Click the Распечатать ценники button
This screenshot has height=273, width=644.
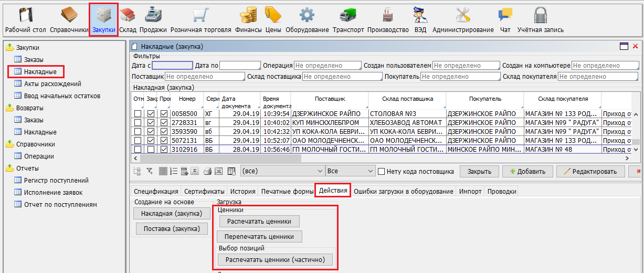tap(259, 221)
